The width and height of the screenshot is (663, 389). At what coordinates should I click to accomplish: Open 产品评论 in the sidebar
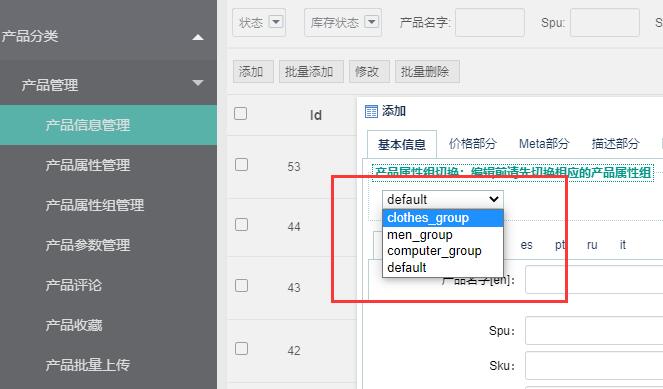[x=74, y=285]
